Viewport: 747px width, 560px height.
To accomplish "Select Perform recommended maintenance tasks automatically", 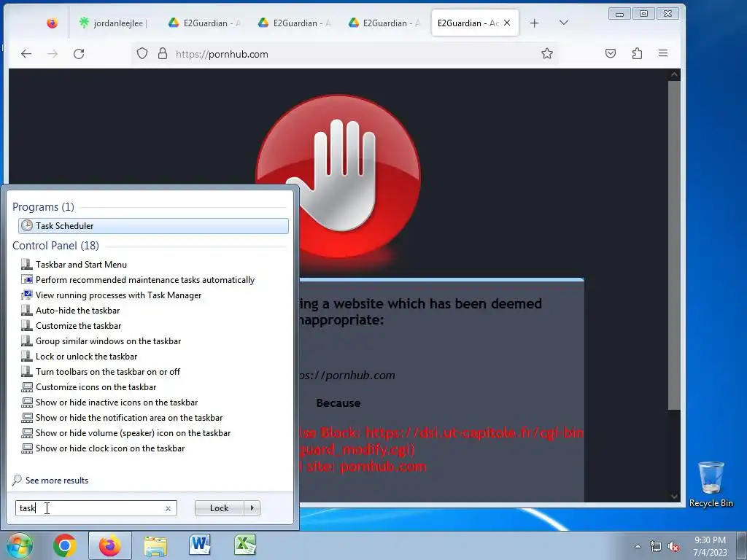I will 145,279.
